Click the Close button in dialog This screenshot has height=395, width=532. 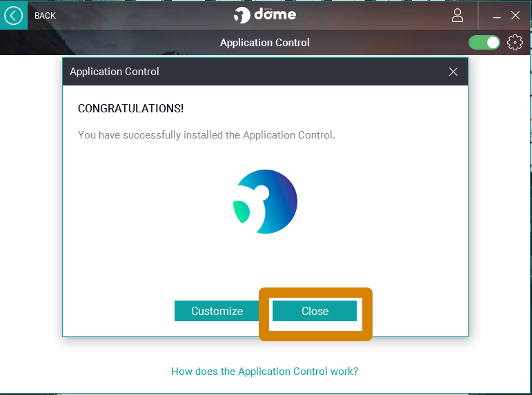point(315,311)
